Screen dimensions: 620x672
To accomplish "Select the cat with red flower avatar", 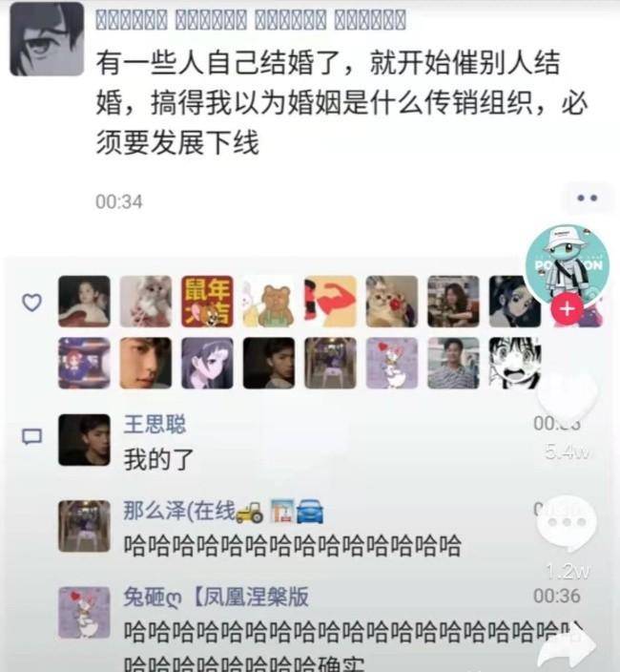I will pyautogui.click(x=392, y=302).
